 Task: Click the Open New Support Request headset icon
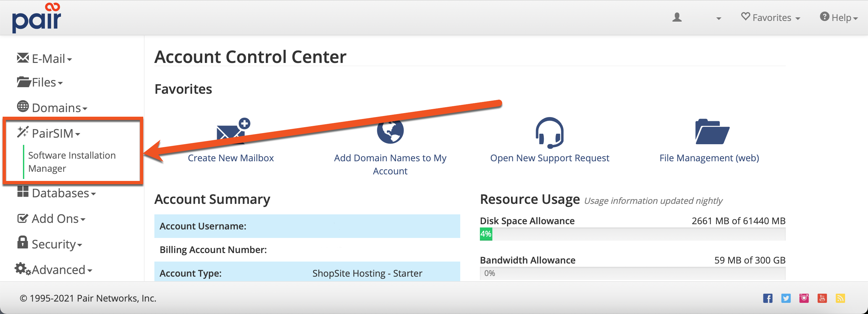tap(550, 133)
